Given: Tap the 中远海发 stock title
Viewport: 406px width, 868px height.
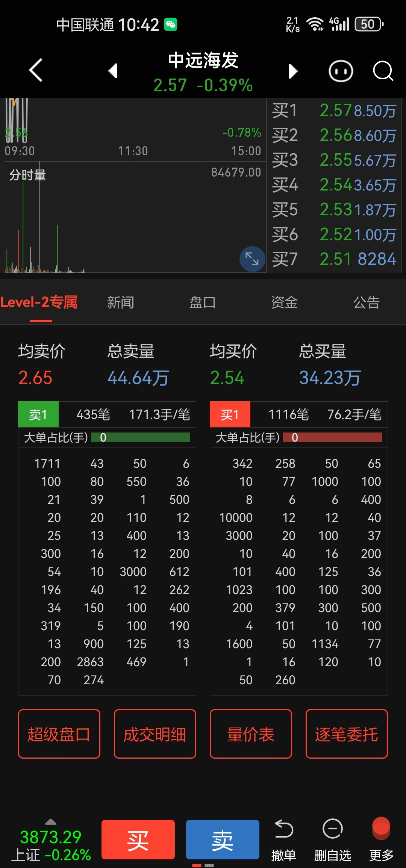Looking at the screenshot, I should point(203,60).
